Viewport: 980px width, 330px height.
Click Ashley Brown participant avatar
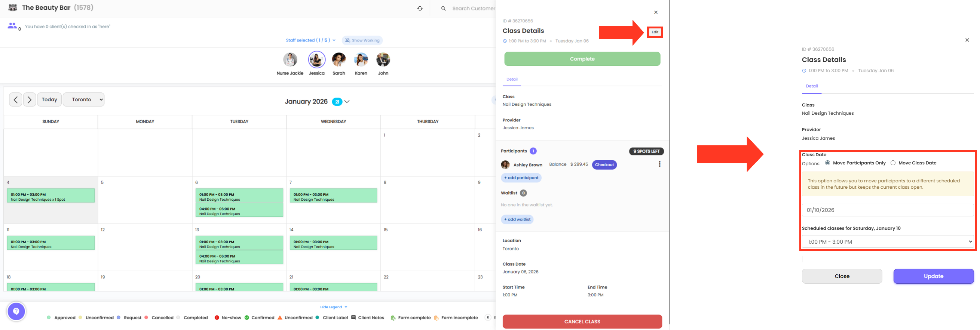coord(505,164)
